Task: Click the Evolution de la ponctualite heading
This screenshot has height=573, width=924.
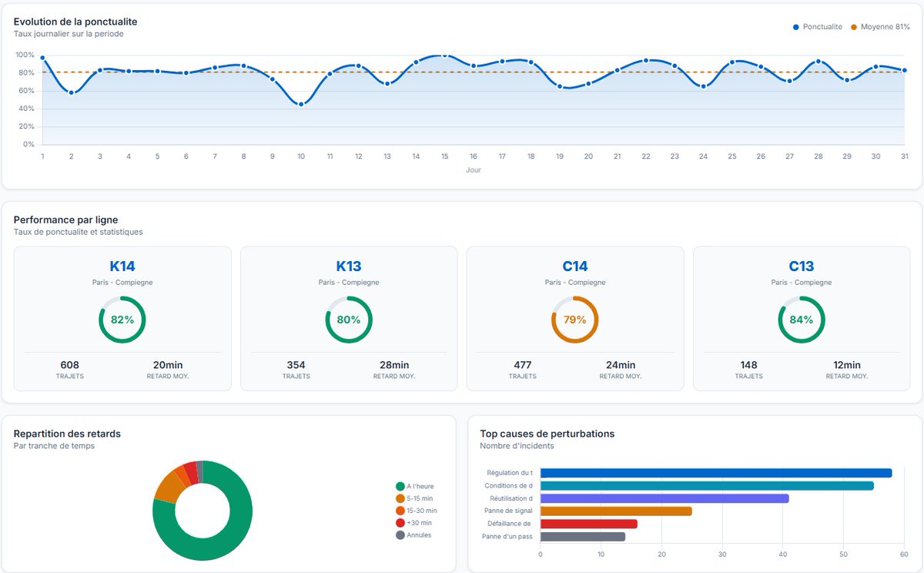Action: (x=75, y=22)
